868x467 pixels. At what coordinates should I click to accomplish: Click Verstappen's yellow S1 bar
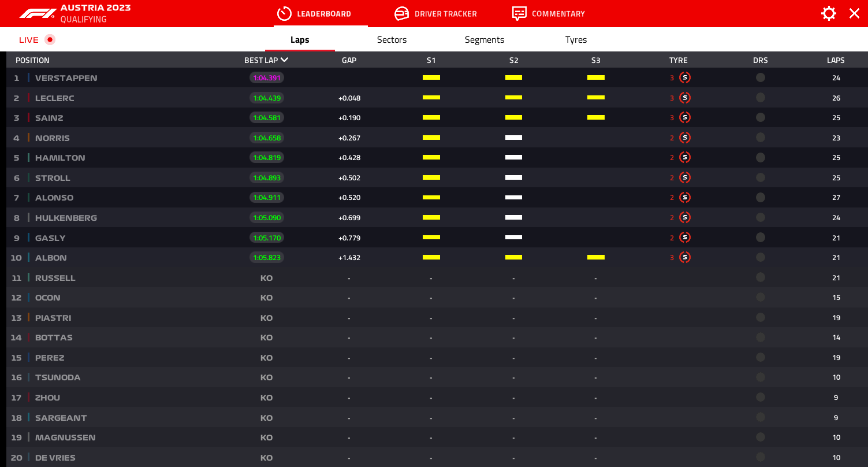click(431, 77)
